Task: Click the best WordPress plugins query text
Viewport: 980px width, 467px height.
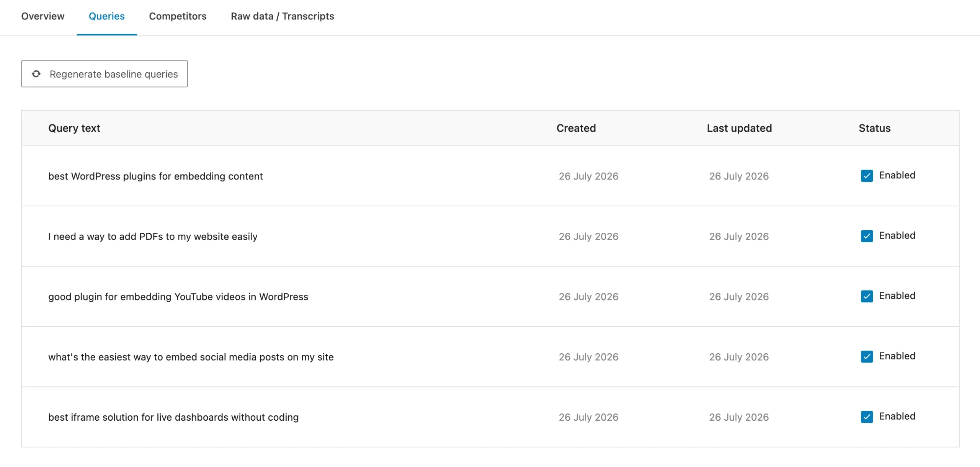Action: tap(155, 176)
